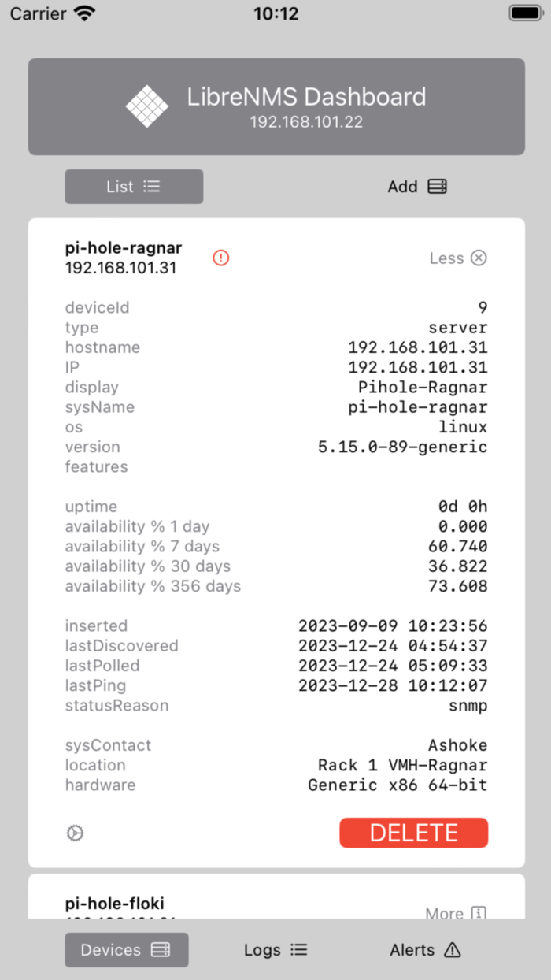Tap the list icon inside the List button
Screen dimensions: 551x980
point(153,187)
